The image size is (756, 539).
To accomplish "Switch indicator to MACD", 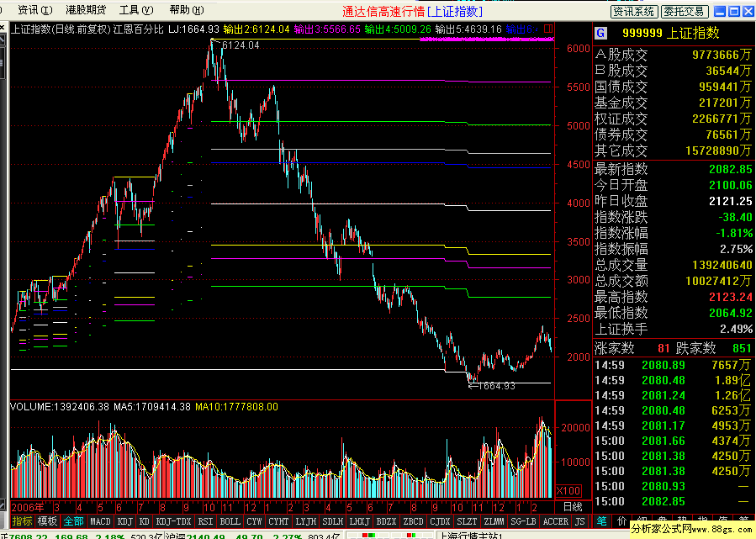I will click(100, 521).
